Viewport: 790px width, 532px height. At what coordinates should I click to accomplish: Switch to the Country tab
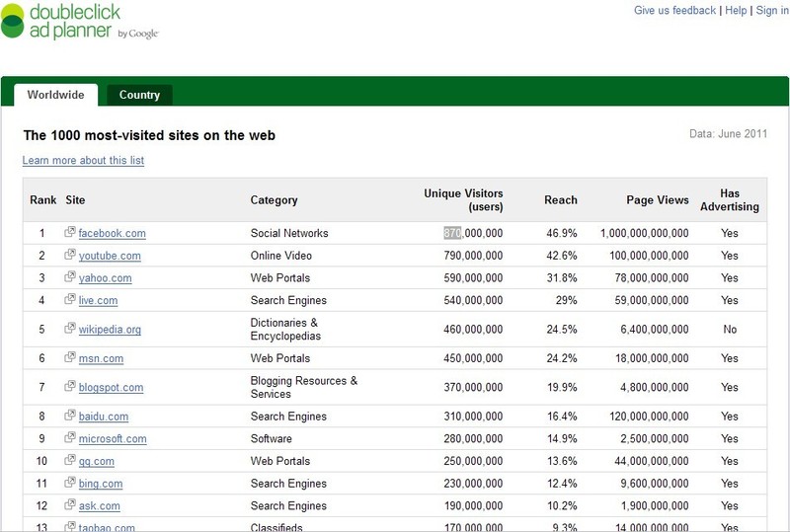point(139,95)
